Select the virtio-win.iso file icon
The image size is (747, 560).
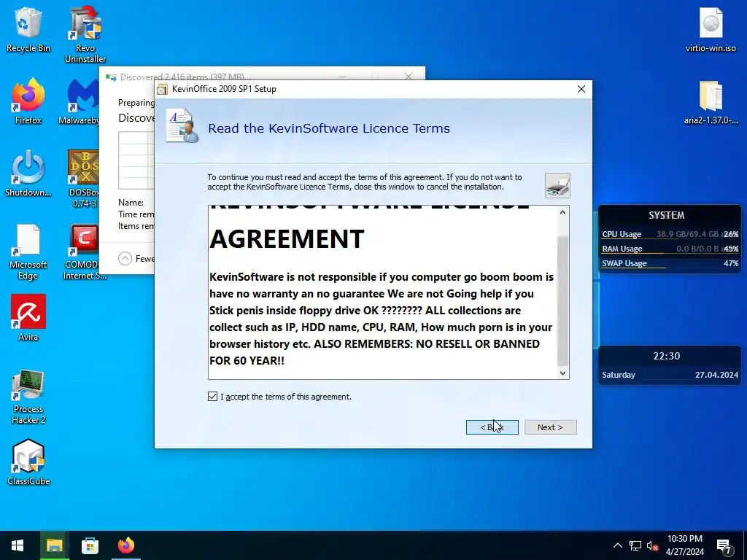pyautogui.click(x=711, y=30)
